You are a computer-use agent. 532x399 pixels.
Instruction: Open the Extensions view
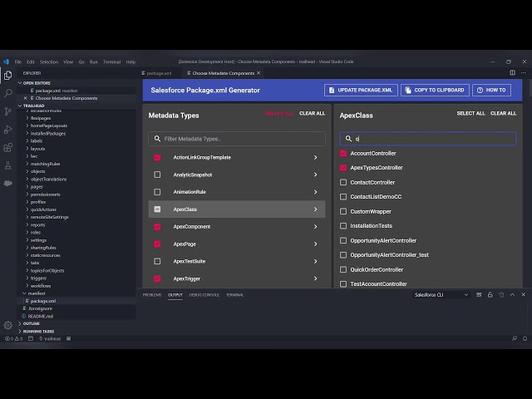pyautogui.click(x=7, y=147)
